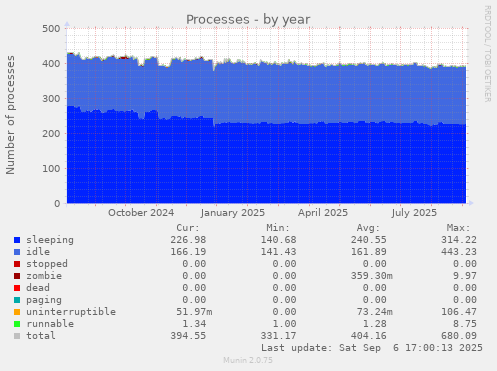Screen dimensions: 497x371
Task: Click the 300 y-axis value
Action: coord(51,99)
